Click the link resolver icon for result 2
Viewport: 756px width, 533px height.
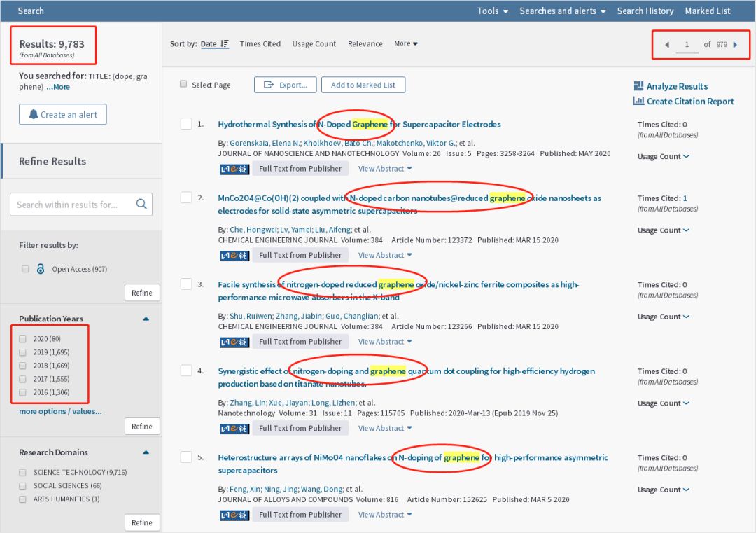(234, 256)
